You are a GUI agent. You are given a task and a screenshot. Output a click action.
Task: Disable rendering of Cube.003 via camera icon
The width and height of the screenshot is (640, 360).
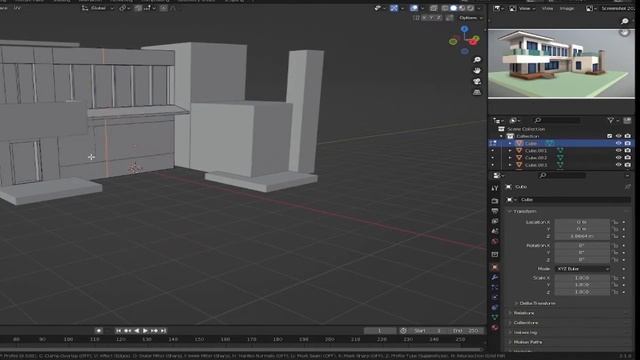coord(628,165)
